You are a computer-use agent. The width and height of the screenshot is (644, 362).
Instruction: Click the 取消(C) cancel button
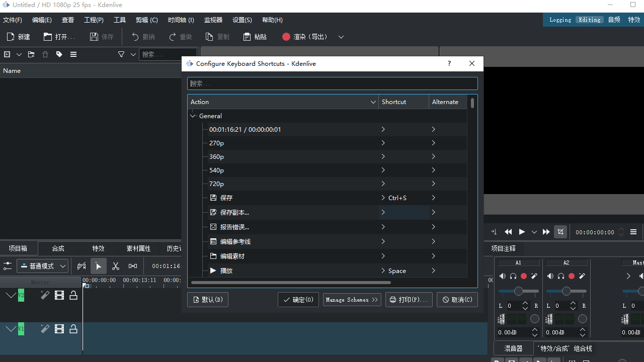point(457,300)
